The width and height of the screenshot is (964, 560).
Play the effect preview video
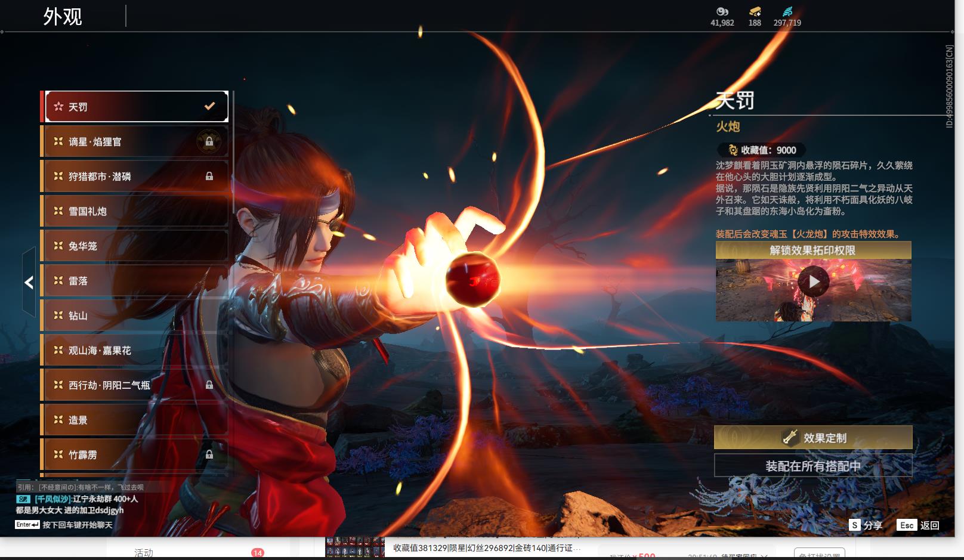[x=814, y=281]
